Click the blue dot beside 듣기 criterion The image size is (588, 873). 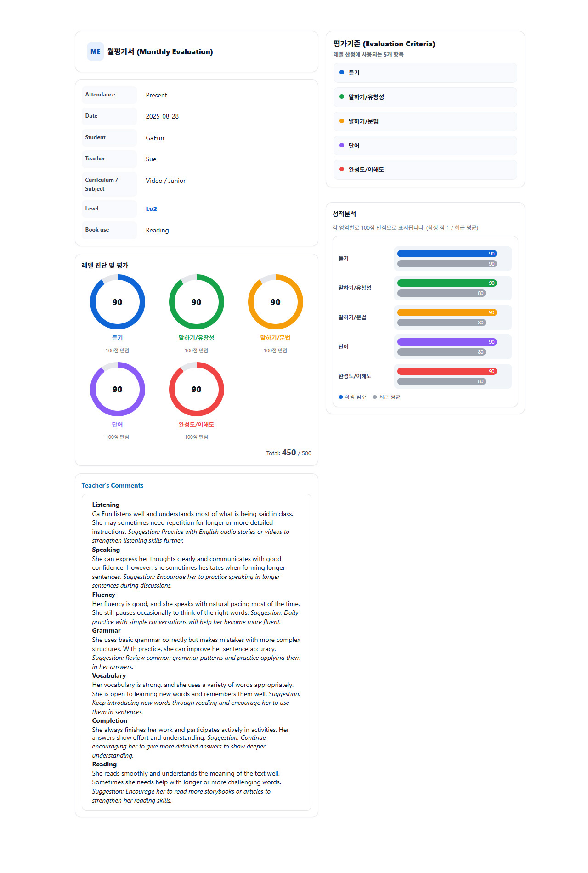pos(341,73)
